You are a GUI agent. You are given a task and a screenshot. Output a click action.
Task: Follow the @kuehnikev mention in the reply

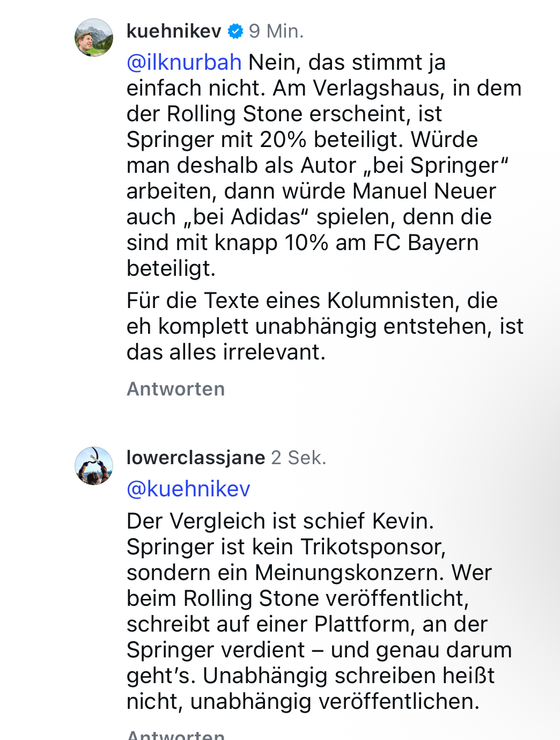(x=188, y=489)
